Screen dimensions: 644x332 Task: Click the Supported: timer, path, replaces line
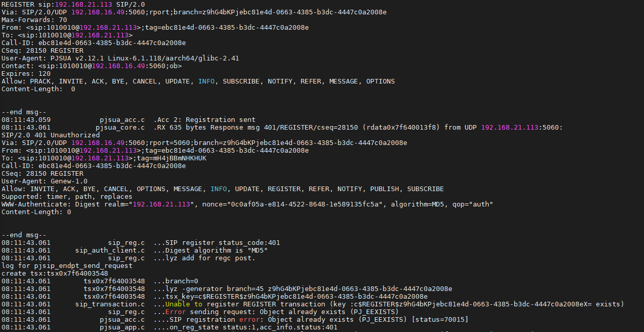click(67, 197)
